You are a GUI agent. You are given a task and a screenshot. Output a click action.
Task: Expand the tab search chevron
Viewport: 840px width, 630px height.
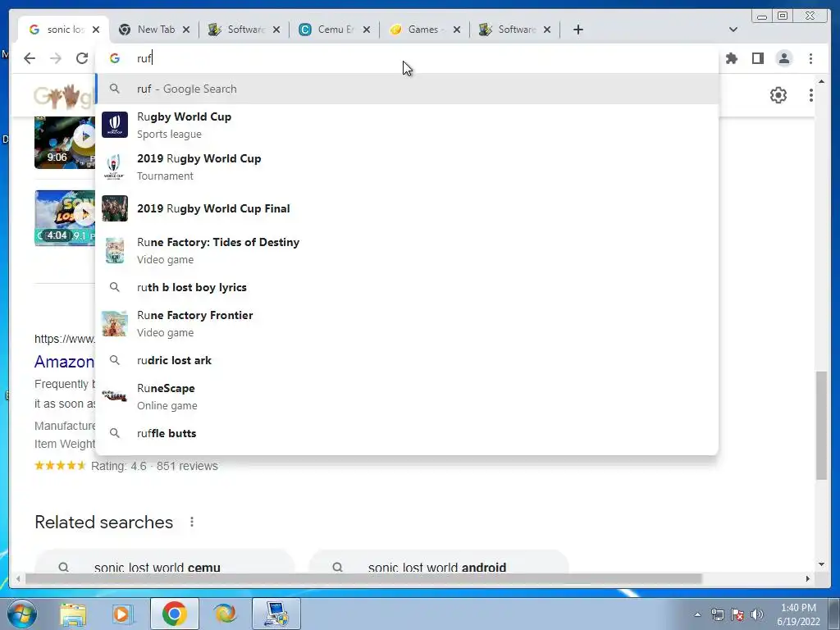point(733,30)
